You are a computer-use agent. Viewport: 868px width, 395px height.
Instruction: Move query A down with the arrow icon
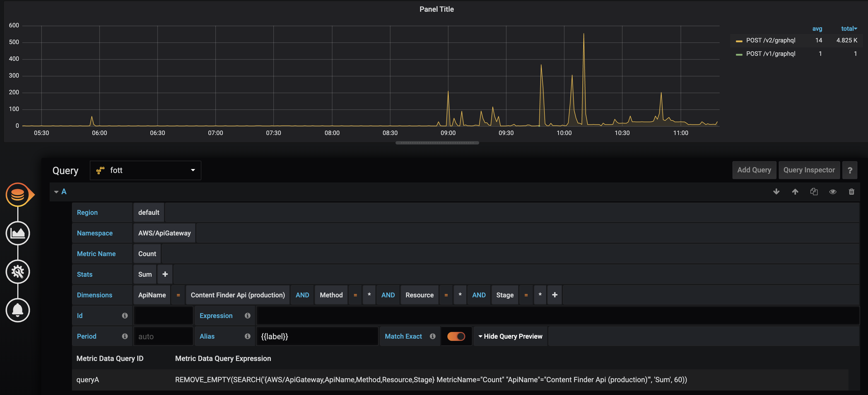point(776,191)
